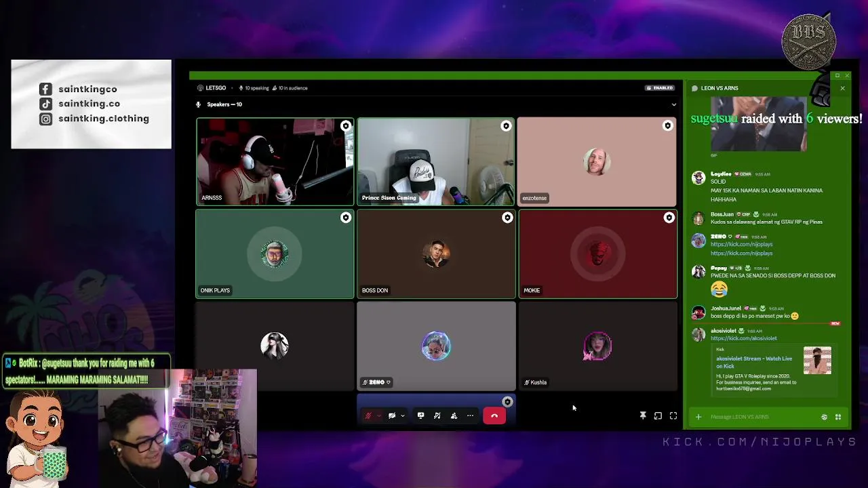
Task: Click the LETSGO stage channel icon
Action: tap(200, 88)
